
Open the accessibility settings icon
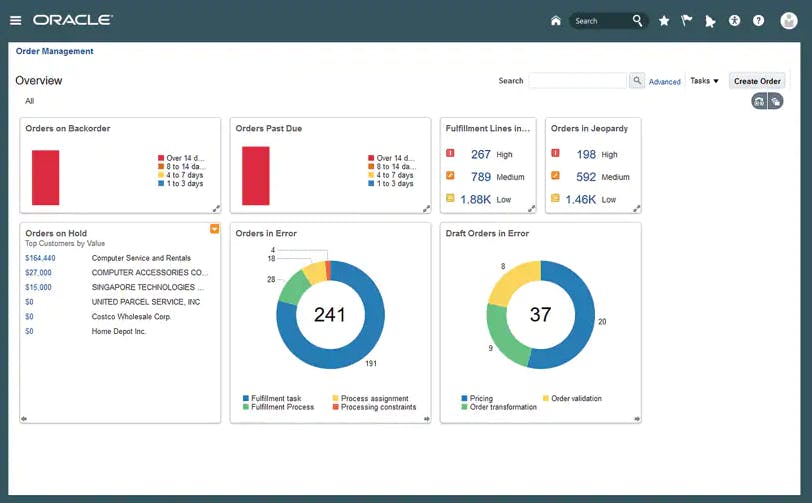pos(734,21)
